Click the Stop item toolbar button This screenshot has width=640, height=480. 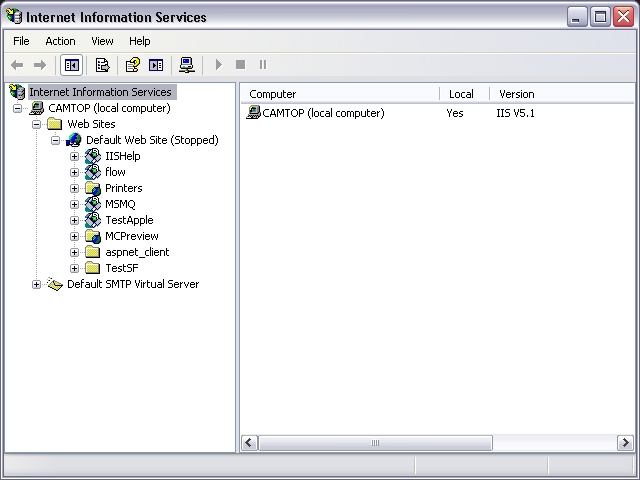(x=240, y=64)
